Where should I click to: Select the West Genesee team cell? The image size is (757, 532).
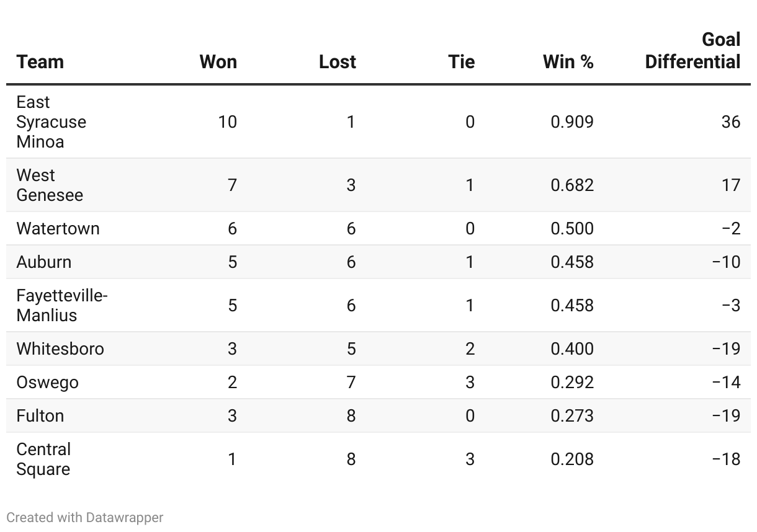[x=50, y=185]
